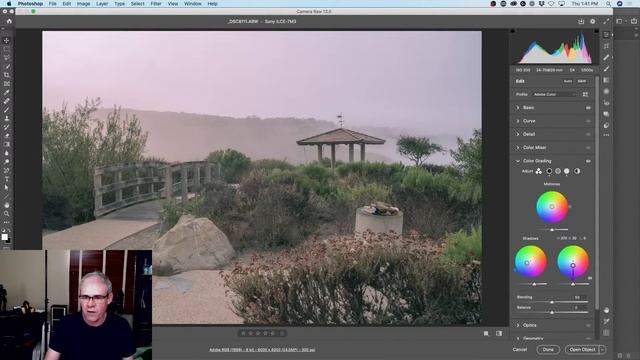Select the Gradient tool in left toolbar
This screenshot has height=360, width=640.
click(x=7, y=144)
